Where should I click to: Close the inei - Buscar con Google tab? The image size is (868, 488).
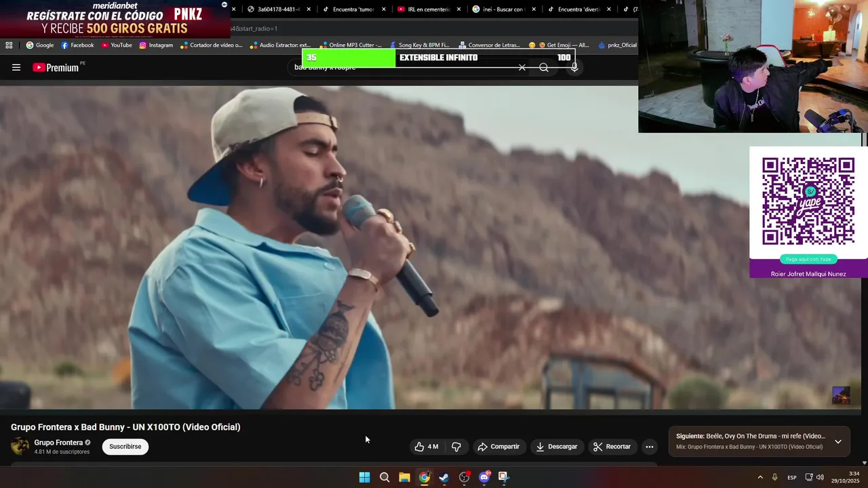534,9
